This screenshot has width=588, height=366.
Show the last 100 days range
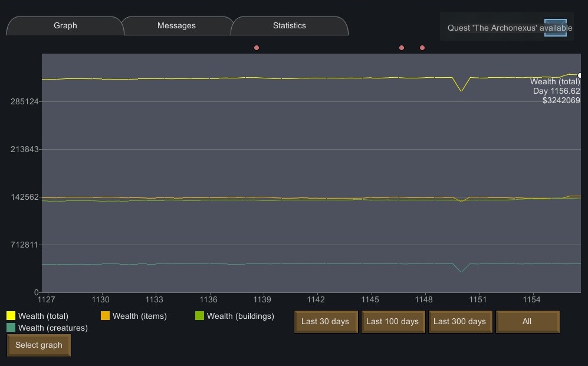click(393, 321)
